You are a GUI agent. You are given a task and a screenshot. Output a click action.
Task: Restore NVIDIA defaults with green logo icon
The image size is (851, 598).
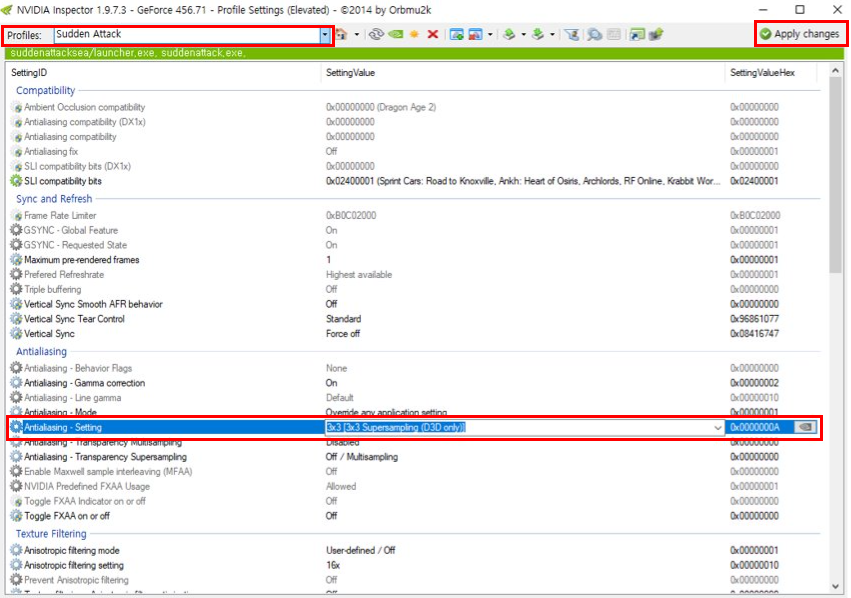coord(396,34)
